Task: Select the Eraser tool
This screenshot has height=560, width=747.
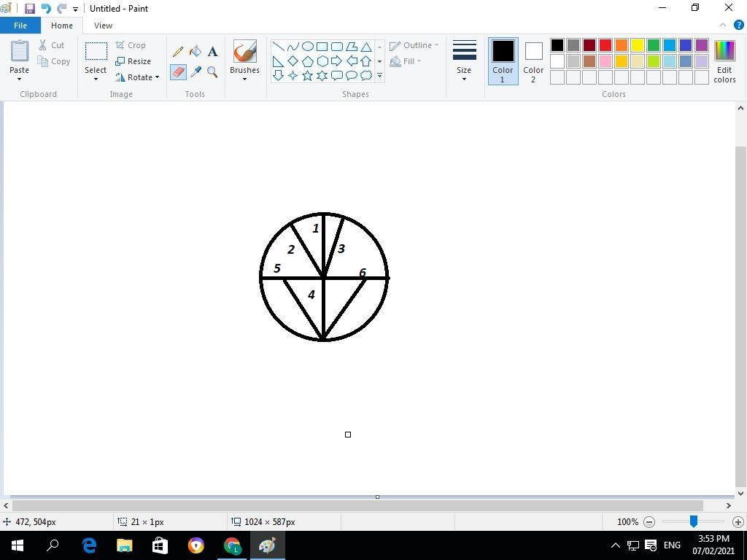Action: coord(178,72)
